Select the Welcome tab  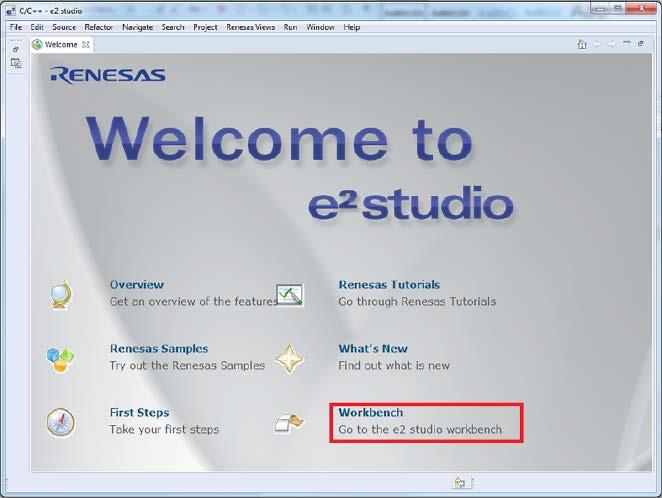coord(61,44)
